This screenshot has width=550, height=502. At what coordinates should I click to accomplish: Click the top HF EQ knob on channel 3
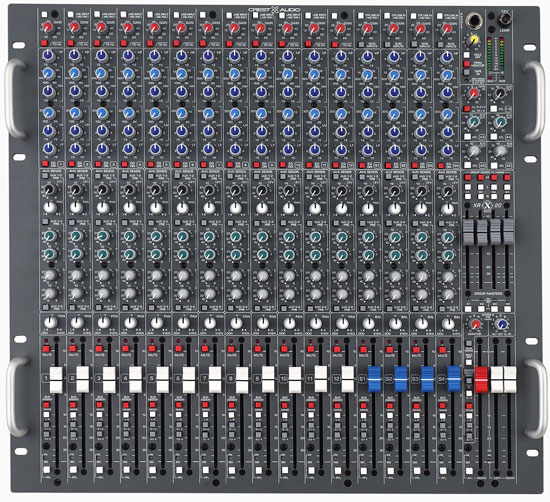click(102, 55)
